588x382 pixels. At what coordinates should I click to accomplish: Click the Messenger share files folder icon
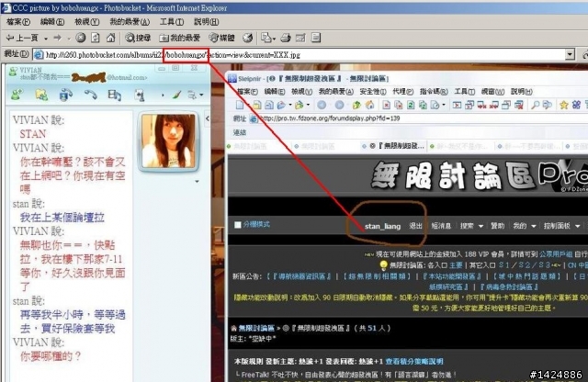click(x=41, y=95)
